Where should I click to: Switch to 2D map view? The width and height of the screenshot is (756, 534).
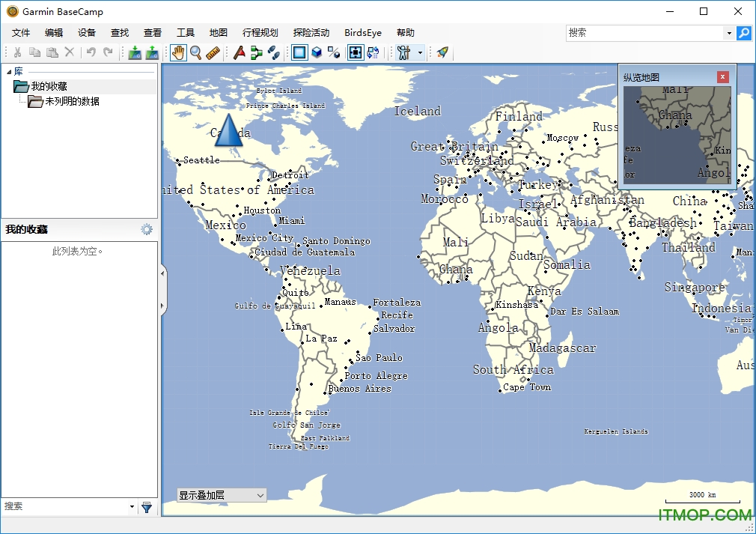pyautogui.click(x=299, y=52)
